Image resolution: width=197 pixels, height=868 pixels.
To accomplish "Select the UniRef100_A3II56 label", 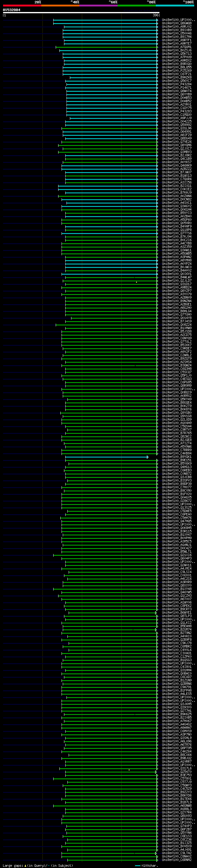I will point(176,183).
